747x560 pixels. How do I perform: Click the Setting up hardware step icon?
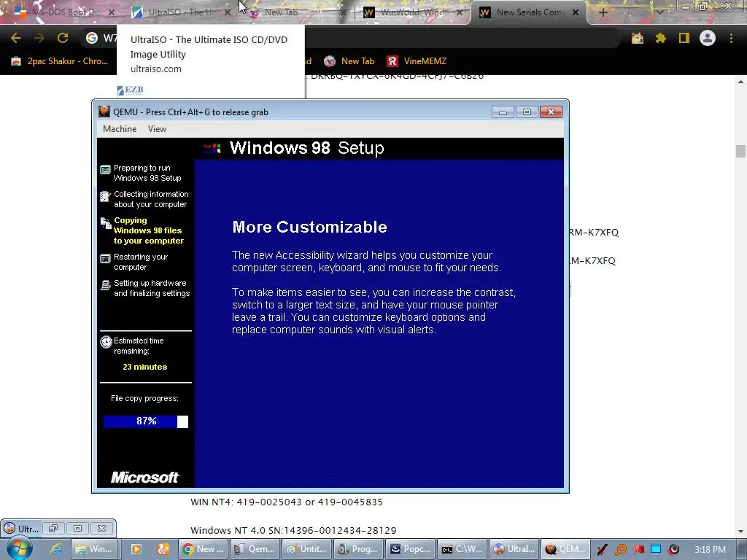pos(105,285)
